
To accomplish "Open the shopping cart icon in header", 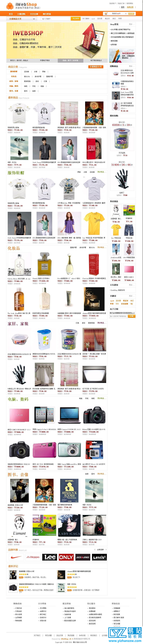I will tap(106, 14).
